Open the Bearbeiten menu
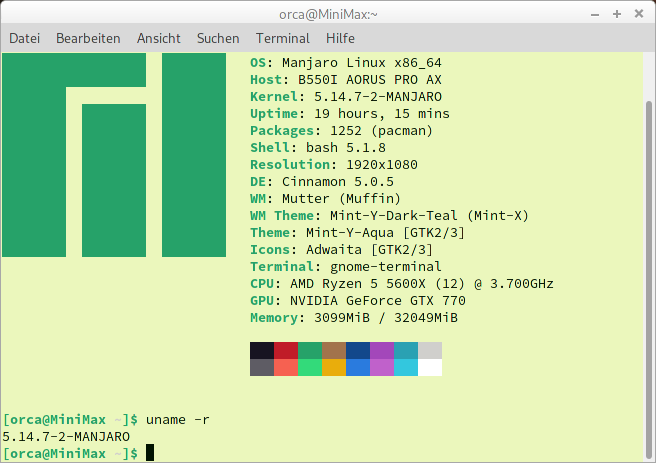The width and height of the screenshot is (656, 463). [88, 38]
